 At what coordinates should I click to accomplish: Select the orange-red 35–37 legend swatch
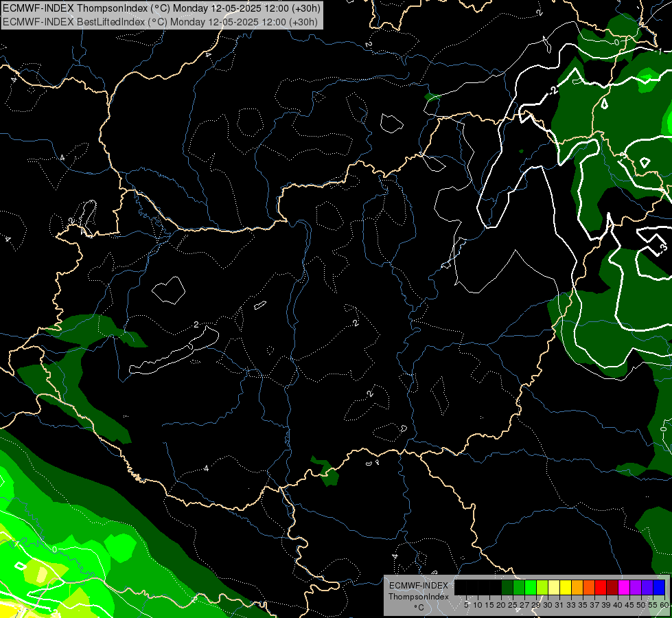[x=589, y=587]
